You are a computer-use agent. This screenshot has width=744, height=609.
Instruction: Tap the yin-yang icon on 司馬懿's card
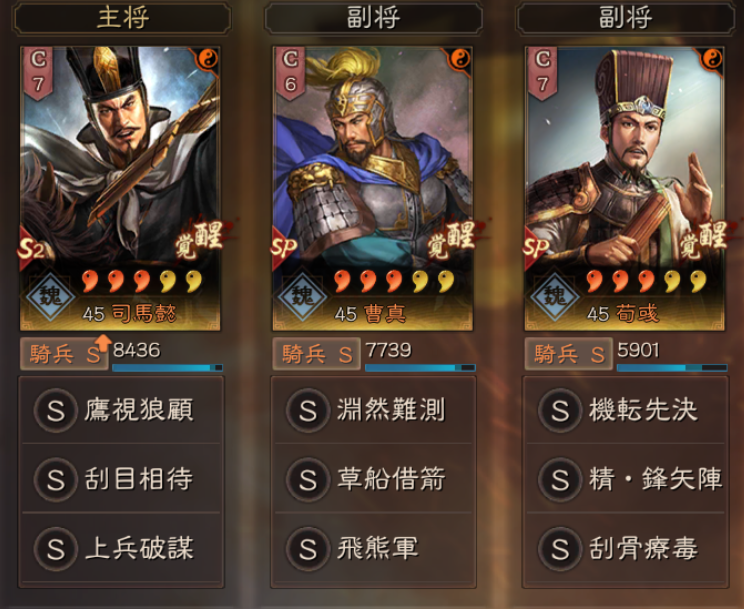(208, 59)
